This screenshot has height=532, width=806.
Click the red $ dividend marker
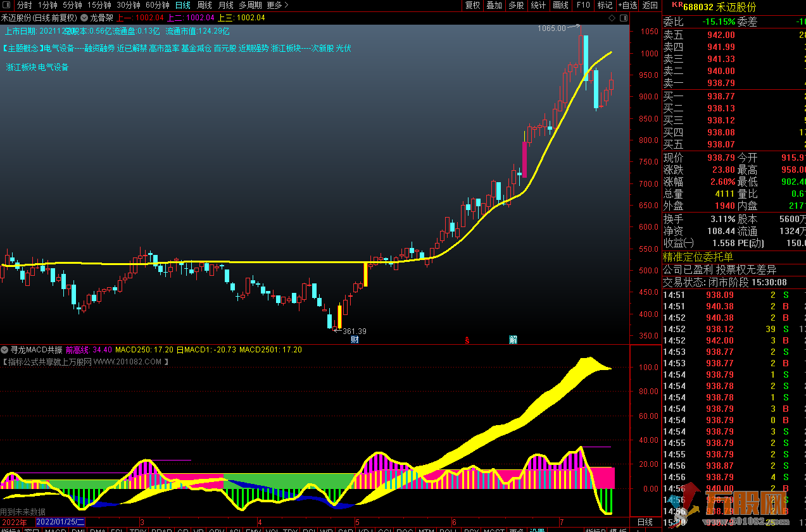tap(467, 340)
